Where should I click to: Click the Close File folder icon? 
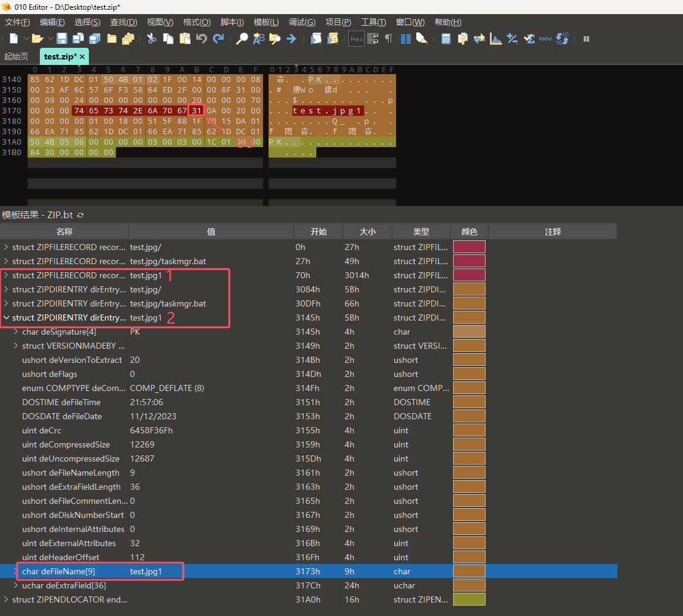pyautogui.click(x=112, y=39)
